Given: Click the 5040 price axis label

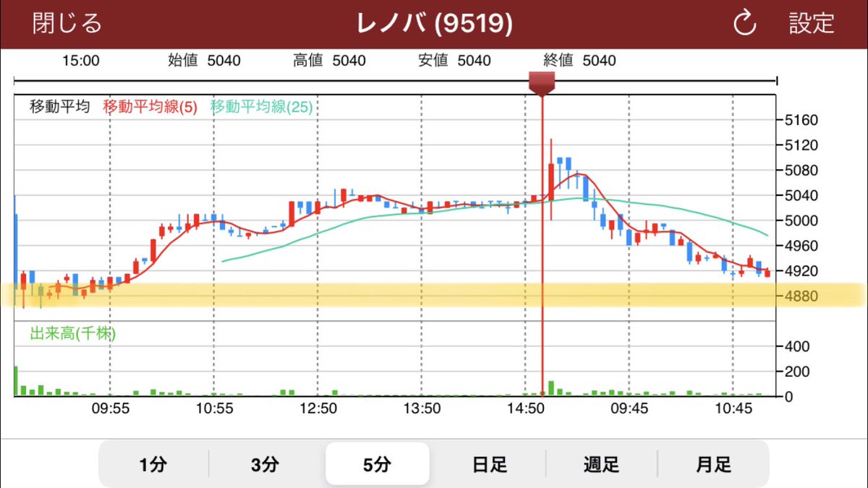Looking at the screenshot, I should click(801, 195).
